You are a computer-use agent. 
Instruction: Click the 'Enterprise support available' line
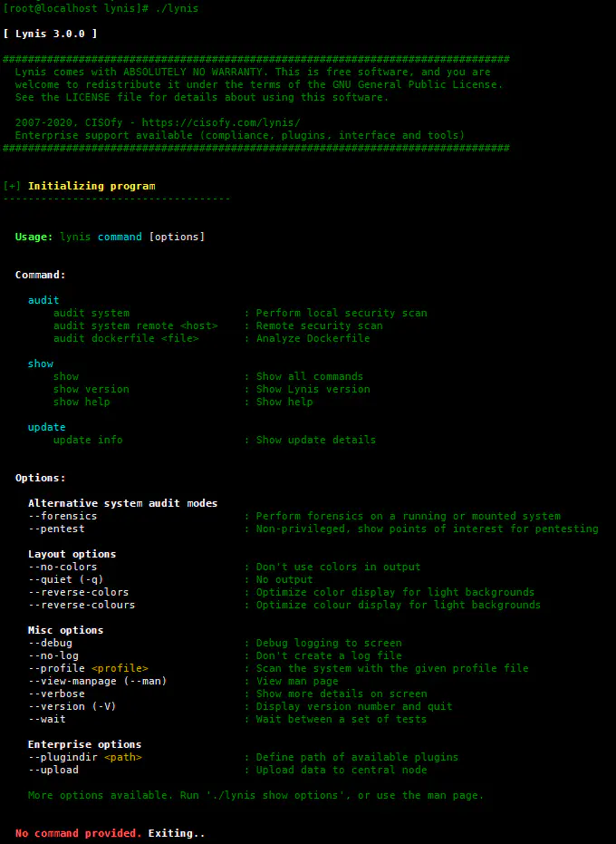pos(240,136)
